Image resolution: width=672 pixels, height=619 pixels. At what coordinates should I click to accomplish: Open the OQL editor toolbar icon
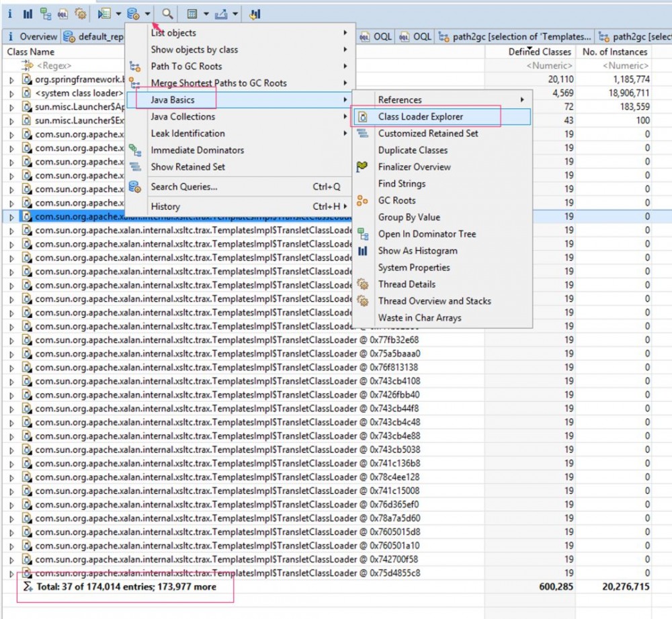[x=63, y=13]
